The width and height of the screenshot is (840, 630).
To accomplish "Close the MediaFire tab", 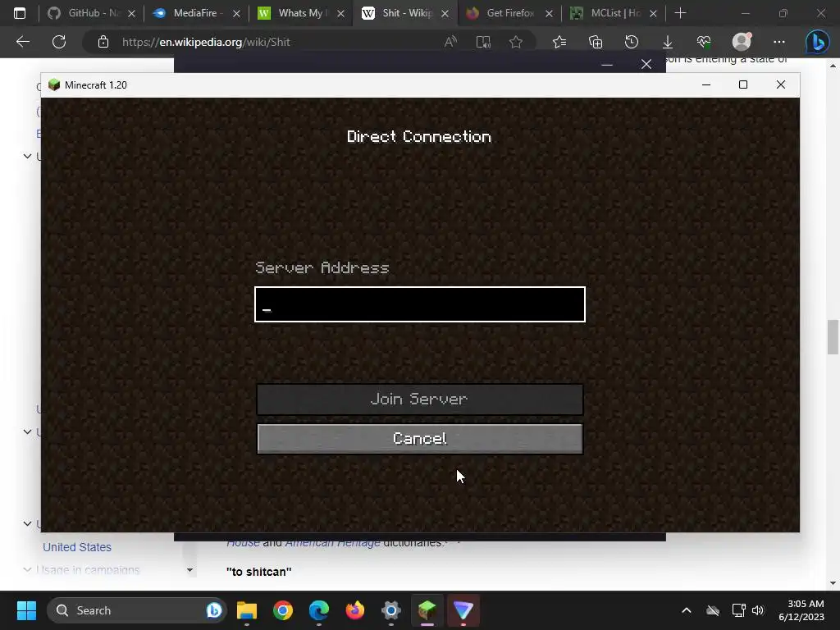I will (236, 13).
